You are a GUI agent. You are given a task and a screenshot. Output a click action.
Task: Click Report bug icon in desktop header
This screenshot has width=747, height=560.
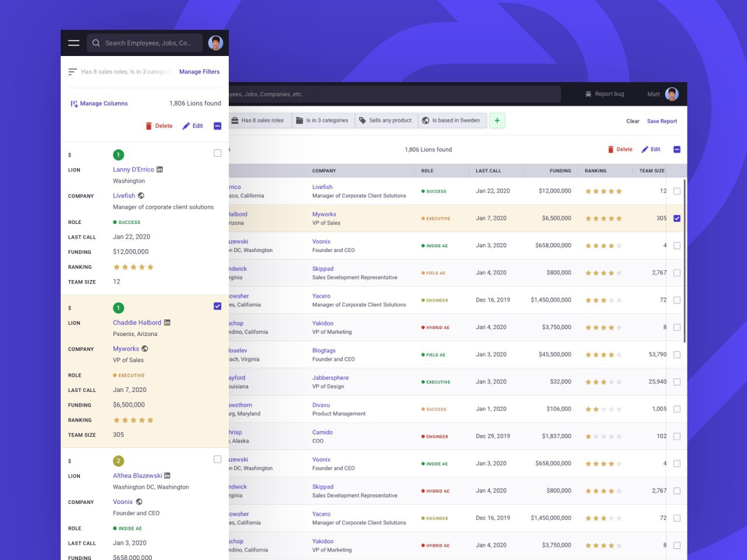[588, 94]
